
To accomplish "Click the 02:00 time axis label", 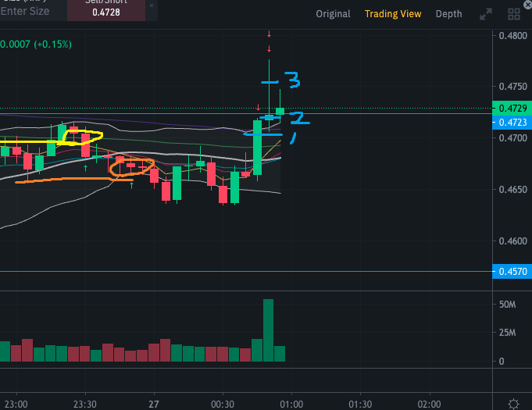I will click(x=429, y=405).
